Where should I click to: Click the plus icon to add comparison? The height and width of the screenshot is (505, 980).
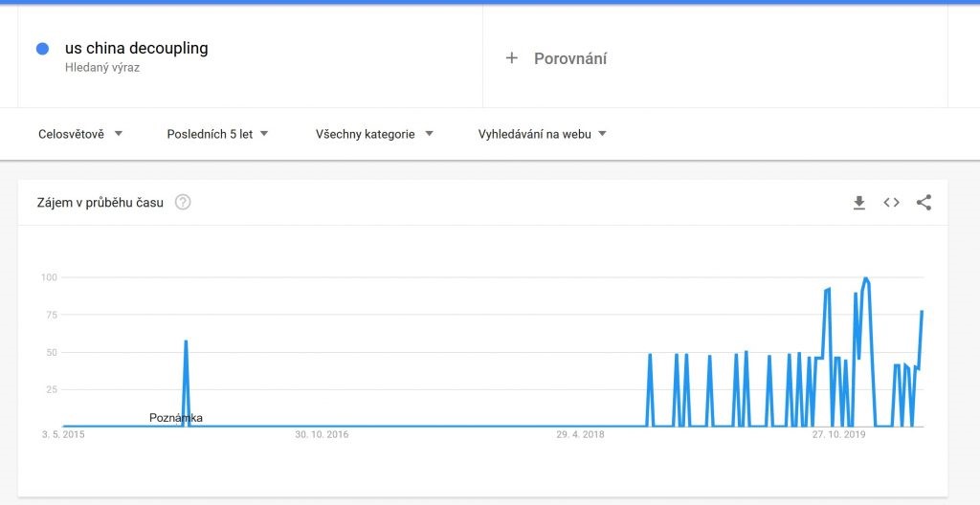pyautogui.click(x=512, y=58)
